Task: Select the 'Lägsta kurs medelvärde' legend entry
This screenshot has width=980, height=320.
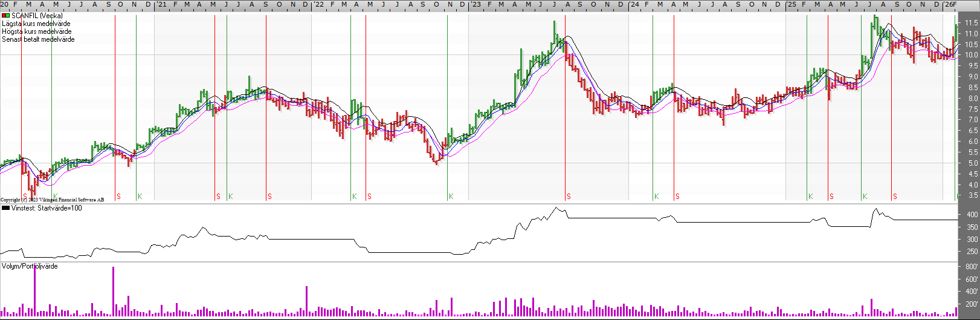Action: (x=36, y=24)
